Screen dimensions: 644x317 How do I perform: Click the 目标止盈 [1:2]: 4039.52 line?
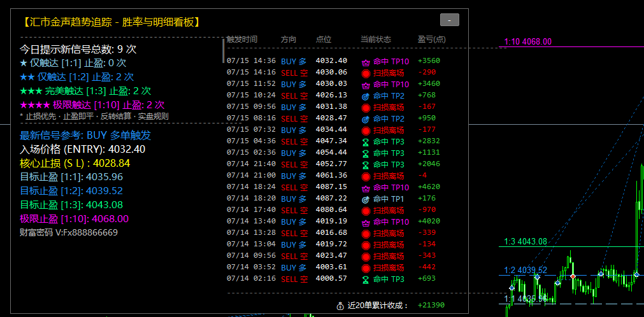[71, 191]
